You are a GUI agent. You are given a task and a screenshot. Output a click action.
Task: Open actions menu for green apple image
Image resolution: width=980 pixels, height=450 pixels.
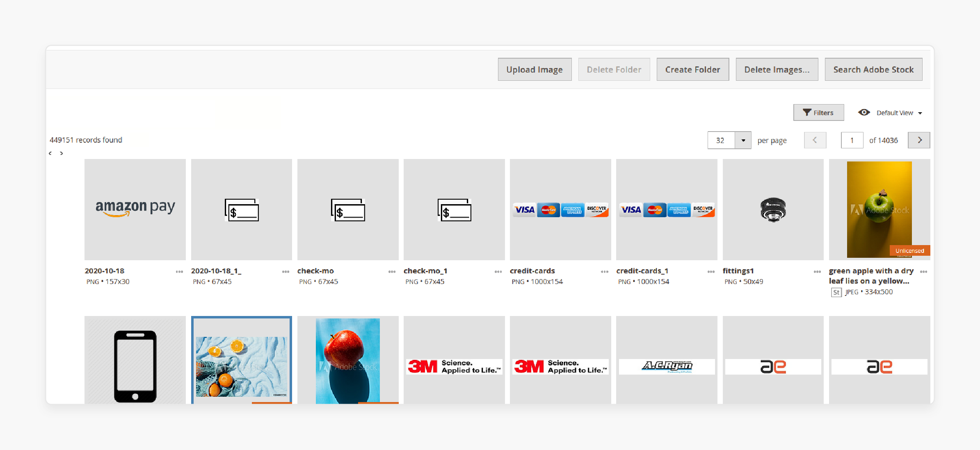(924, 272)
